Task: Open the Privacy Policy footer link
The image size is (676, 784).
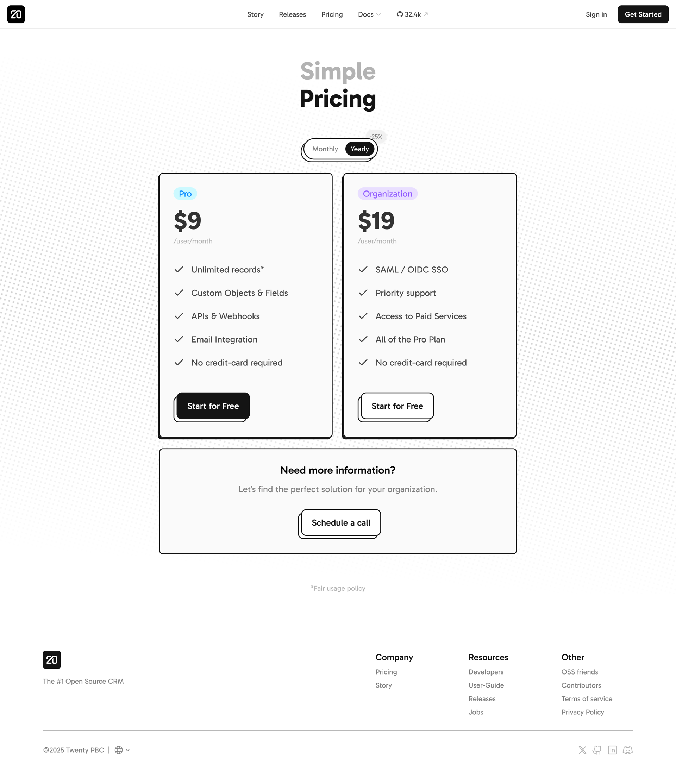Action: 582,712
